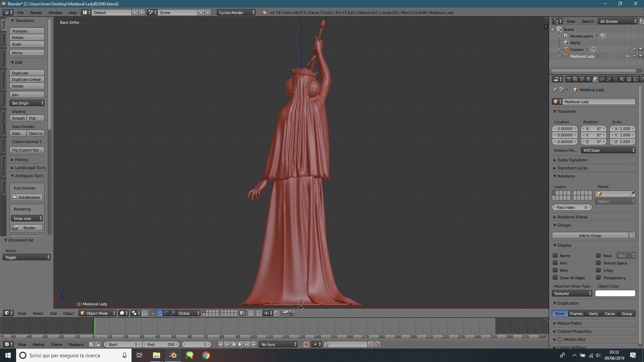Viewport: 644px width, 362px height.
Task: Play the animation forward
Action: point(240,344)
